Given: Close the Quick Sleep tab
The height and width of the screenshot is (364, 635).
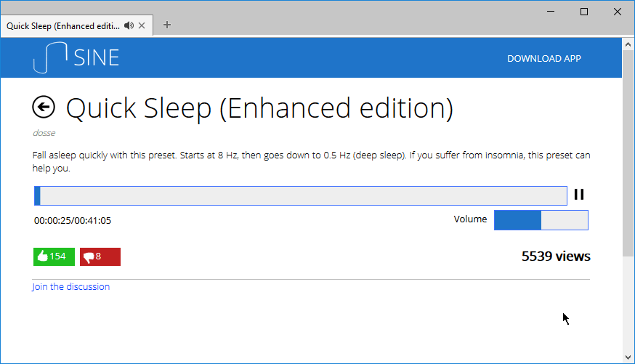Looking at the screenshot, I should click(x=142, y=25).
